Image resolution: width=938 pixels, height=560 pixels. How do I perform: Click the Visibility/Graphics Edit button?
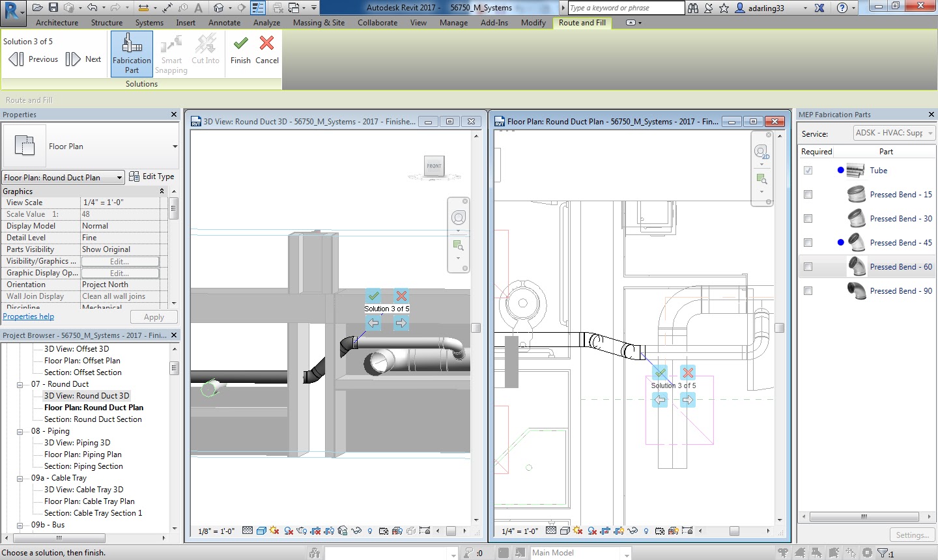click(x=120, y=261)
